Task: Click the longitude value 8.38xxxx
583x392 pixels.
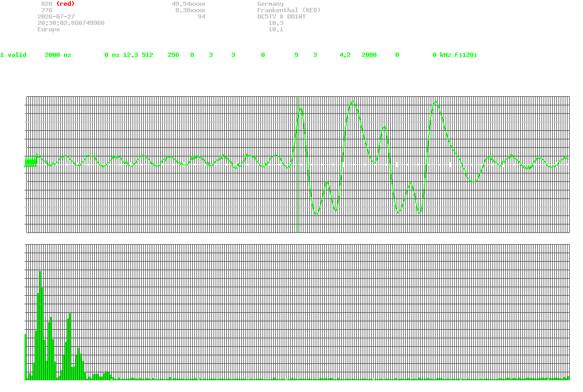Action: 191,11
